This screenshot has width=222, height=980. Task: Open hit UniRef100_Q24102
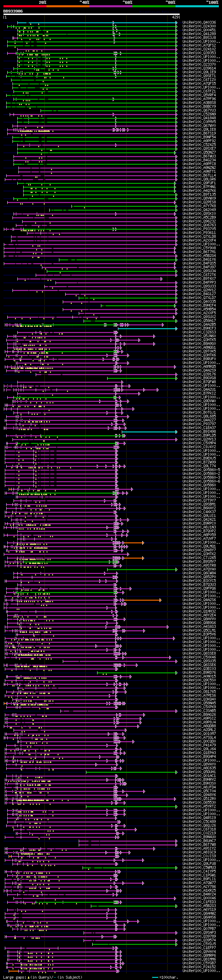point(199,49)
